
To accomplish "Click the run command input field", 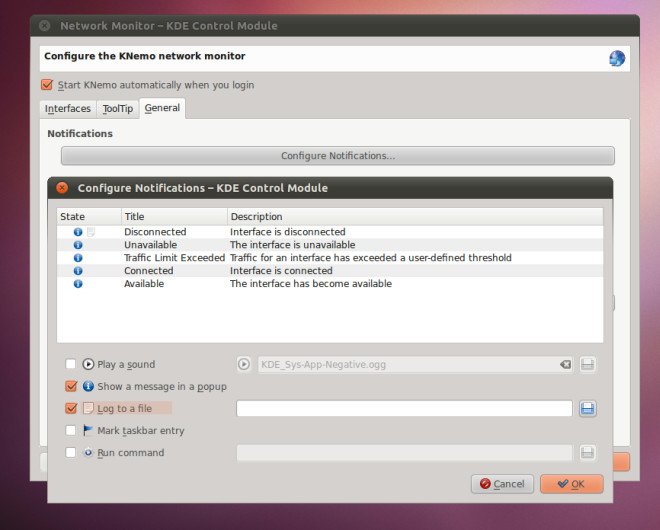I will (404, 453).
